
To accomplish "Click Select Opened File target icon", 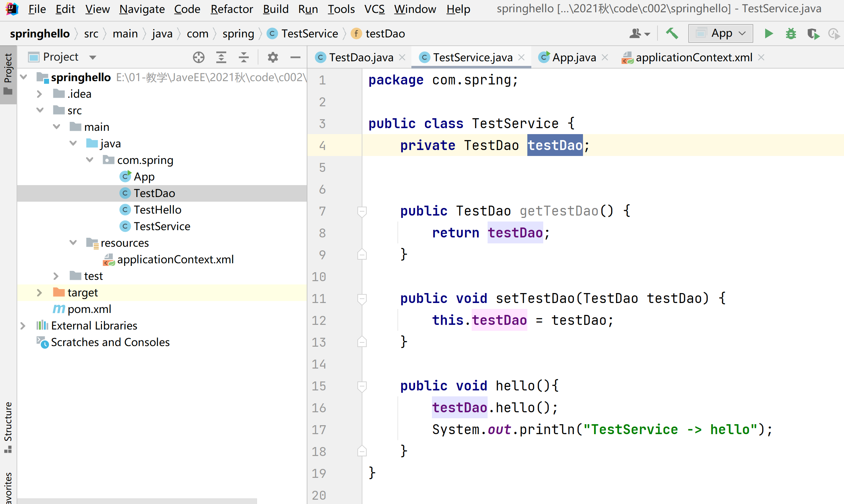I will tap(199, 57).
